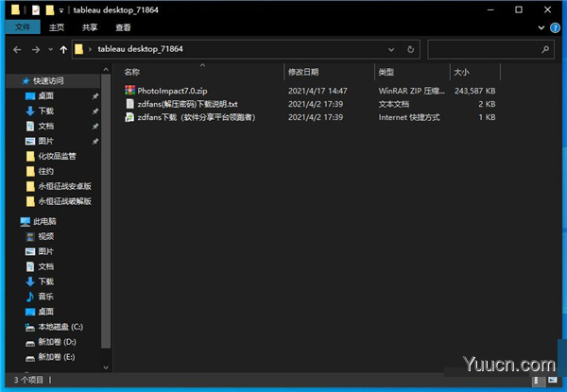Go forward using the forward arrow
Screen dimensions: 567x392
[36, 49]
